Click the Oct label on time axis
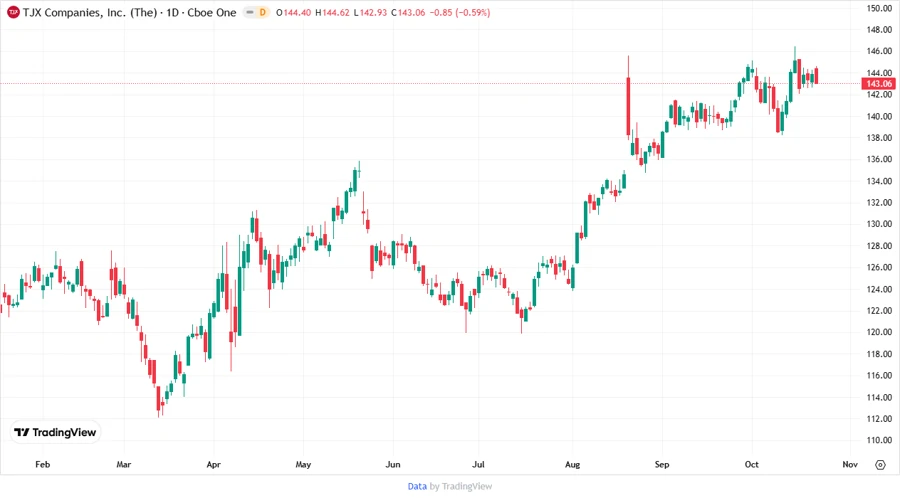Image resolution: width=900 pixels, height=498 pixels. point(751,464)
